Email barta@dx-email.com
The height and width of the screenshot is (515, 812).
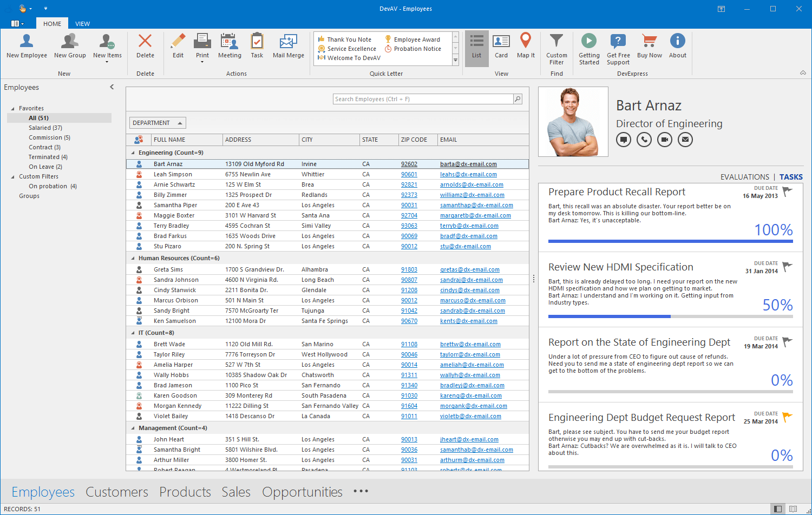point(469,163)
